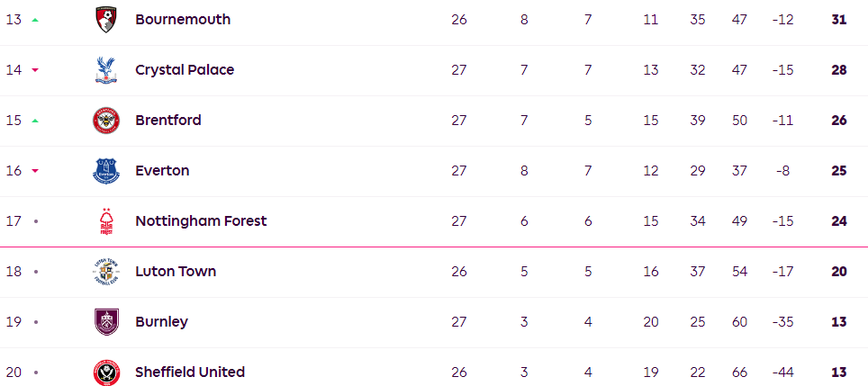Click the green up arrow beside position 13
868x386 pixels.
35,20
